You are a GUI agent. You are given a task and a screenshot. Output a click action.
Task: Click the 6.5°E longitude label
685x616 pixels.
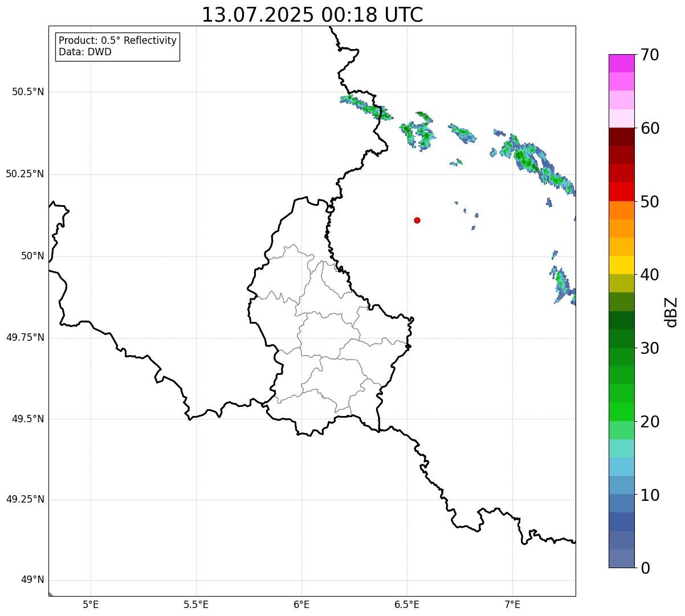[x=407, y=605]
